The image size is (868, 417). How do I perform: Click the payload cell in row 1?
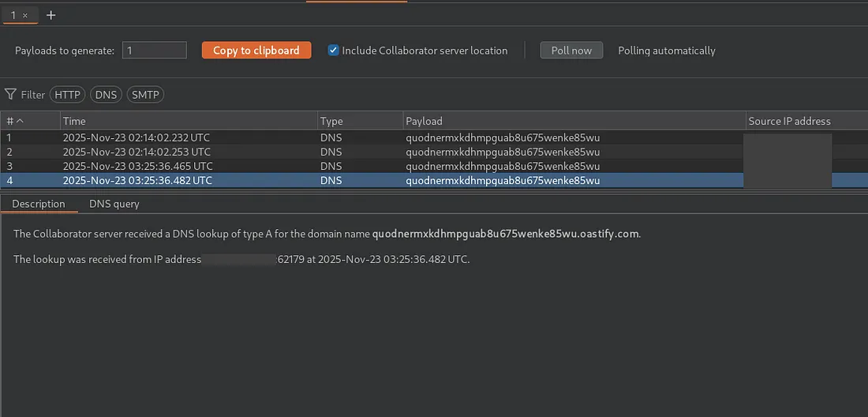[x=574, y=137]
